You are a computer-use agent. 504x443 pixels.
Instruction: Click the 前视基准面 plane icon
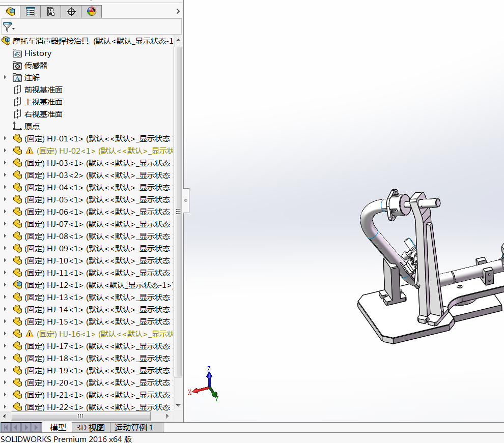pyautogui.click(x=17, y=90)
